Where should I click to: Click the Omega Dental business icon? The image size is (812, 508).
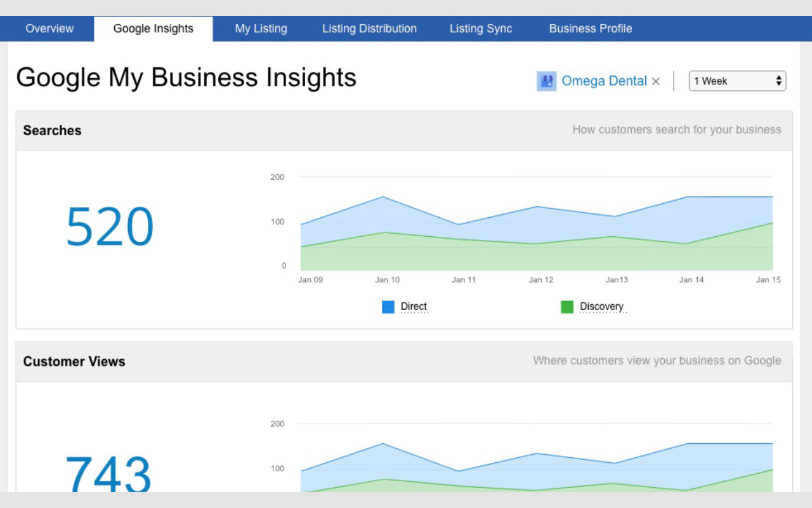pyautogui.click(x=546, y=81)
